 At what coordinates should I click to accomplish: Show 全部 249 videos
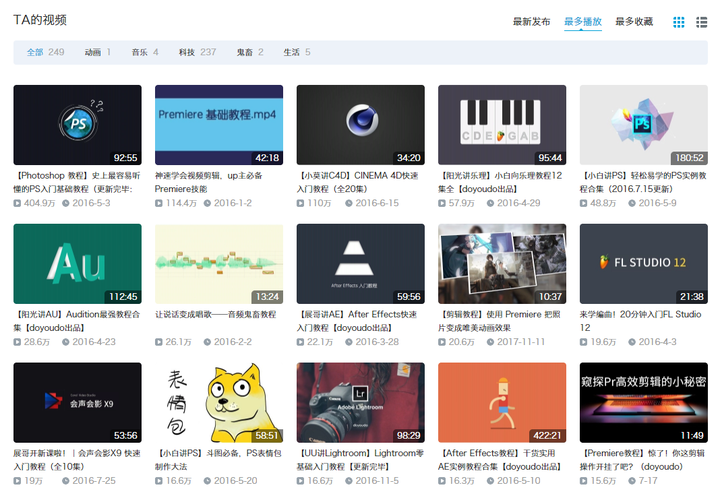(x=45, y=52)
